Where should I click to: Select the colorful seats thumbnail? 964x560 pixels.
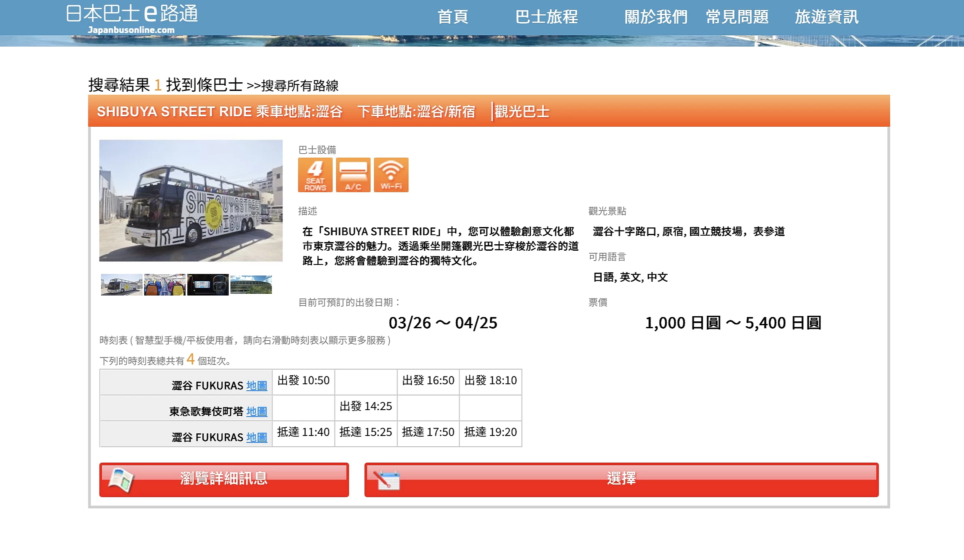pyautogui.click(x=165, y=285)
